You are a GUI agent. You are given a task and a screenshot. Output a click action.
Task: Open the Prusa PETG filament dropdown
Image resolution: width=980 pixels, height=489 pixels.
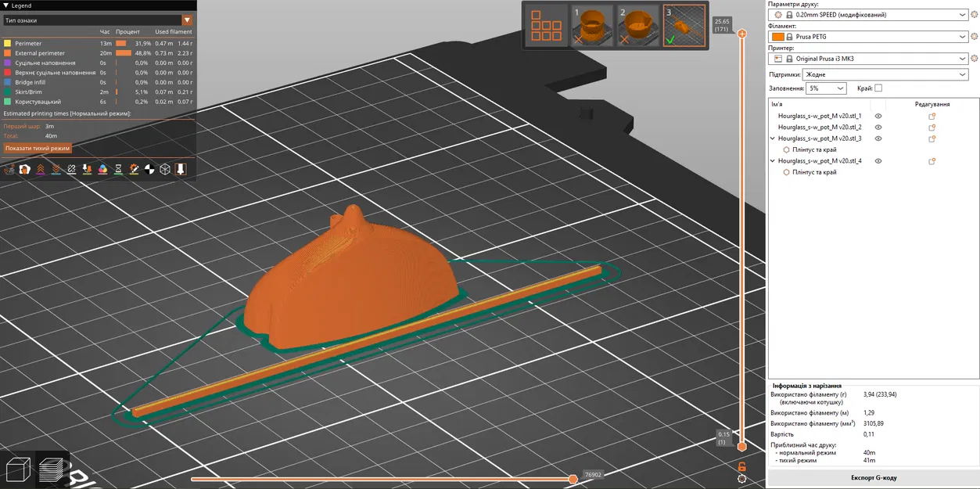[868, 36]
